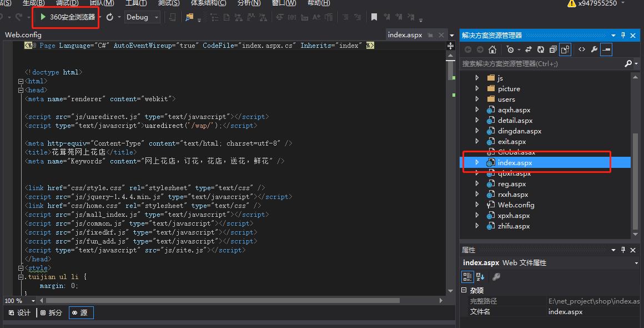Screen dimensions: 644x328
Task: Click Pending Changes Filter clock icon
Action: (x=510, y=49)
